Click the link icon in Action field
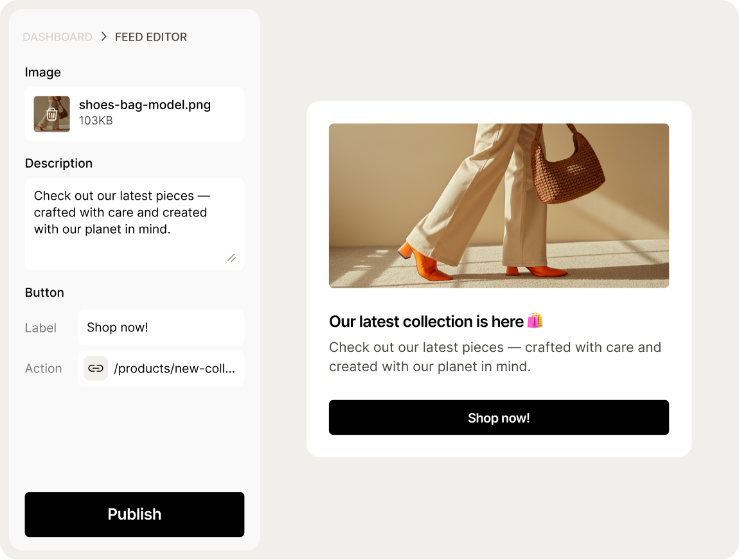 click(96, 369)
